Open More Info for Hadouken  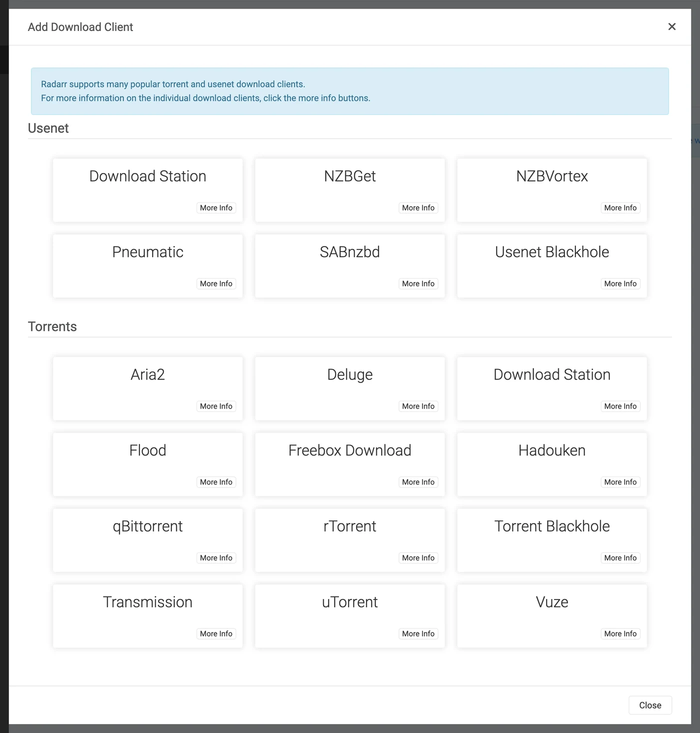click(x=620, y=482)
